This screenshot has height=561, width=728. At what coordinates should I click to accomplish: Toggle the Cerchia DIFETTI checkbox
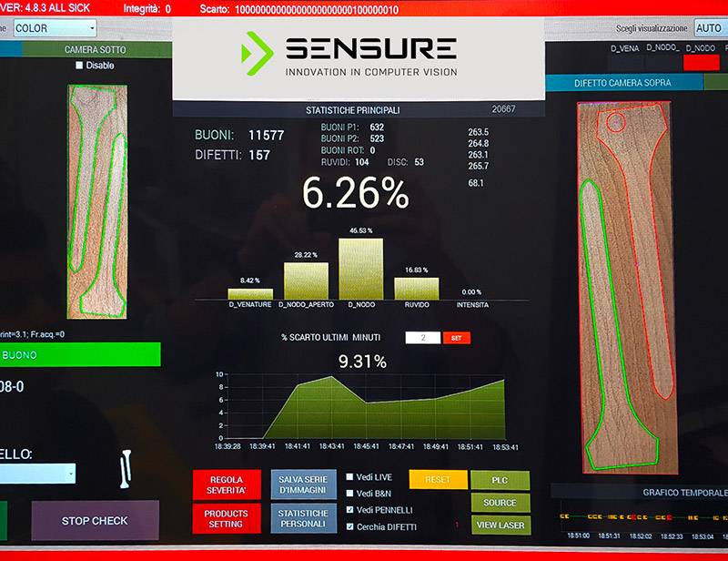tap(350, 526)
